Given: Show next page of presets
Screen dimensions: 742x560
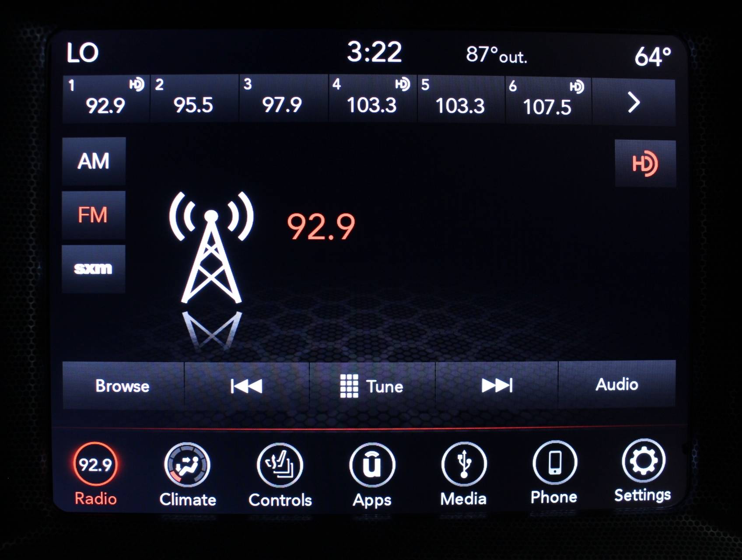Looking at the screenshot, I should pyautogui.click(x=633, y=102).
